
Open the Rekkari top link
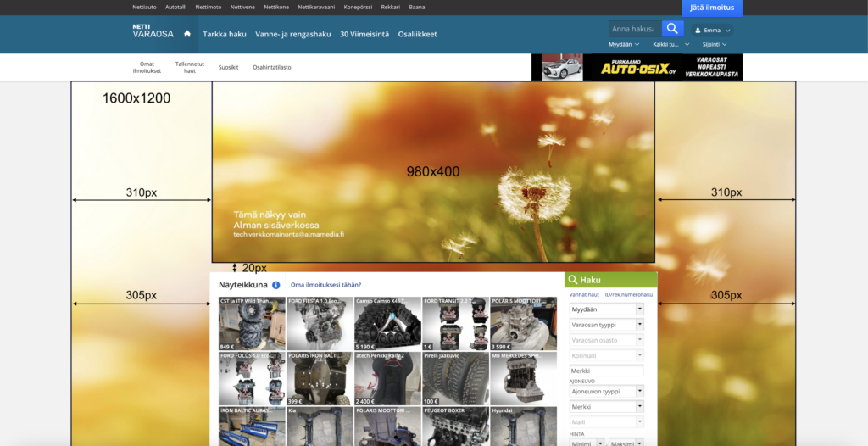coord(391,7)
